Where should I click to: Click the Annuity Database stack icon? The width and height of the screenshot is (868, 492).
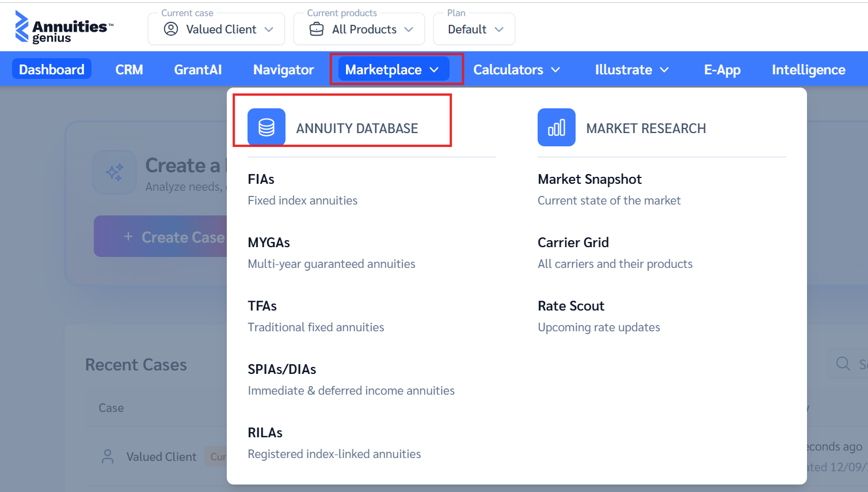click(x=267, y=127)
